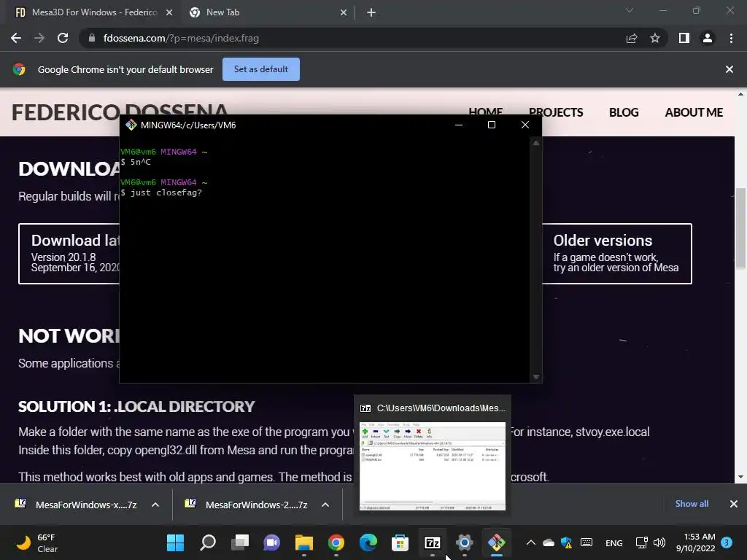Share this page via the share icon

(x=632, y=38)
